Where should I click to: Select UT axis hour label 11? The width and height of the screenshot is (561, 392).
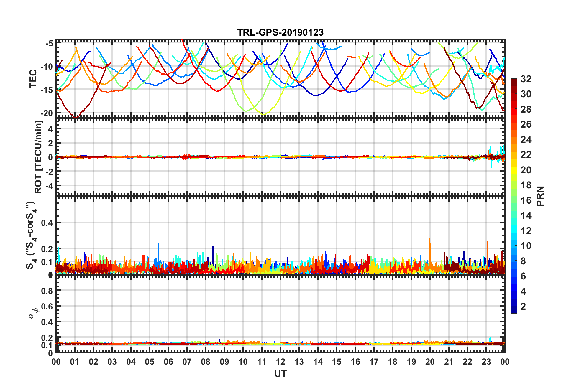coord(262,362)
